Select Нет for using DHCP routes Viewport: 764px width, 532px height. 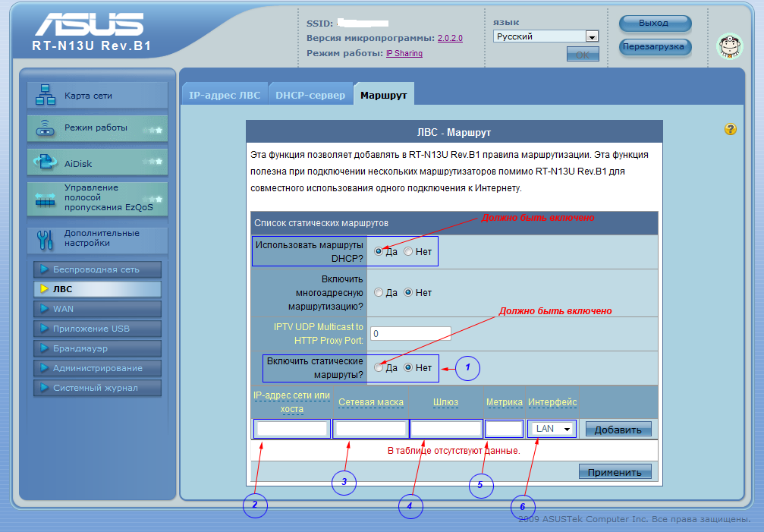pos(408,251)
